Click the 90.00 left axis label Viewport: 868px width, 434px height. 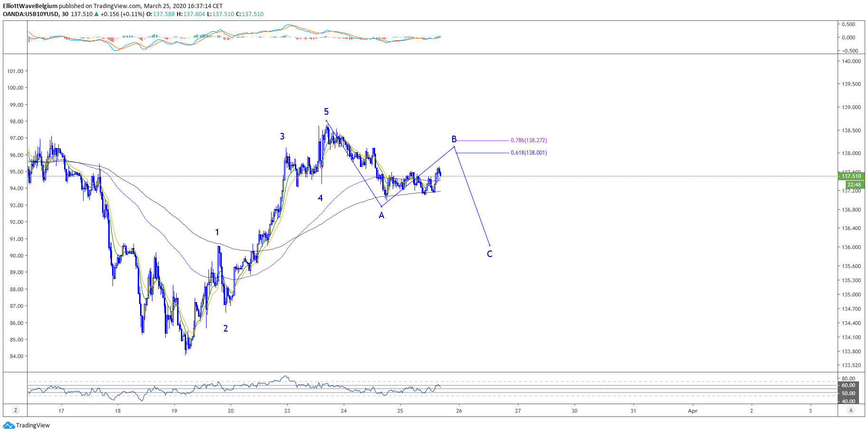(x=17, y=256)
